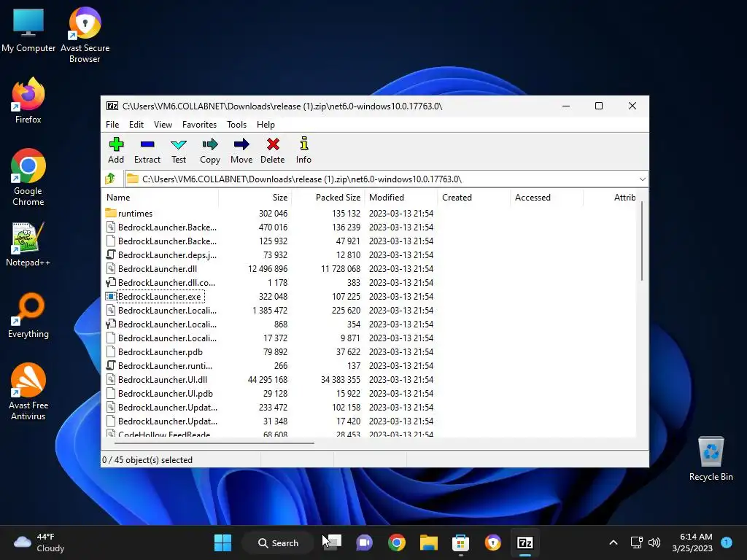Screen dimensions: 747x560
Task: Show hidden system tray icons
Action: [614, 542]
